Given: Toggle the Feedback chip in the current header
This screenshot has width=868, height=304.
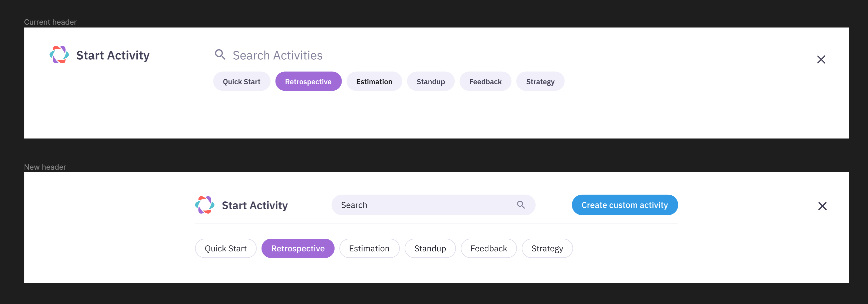Looking at the screenshot, I should 485,81.
